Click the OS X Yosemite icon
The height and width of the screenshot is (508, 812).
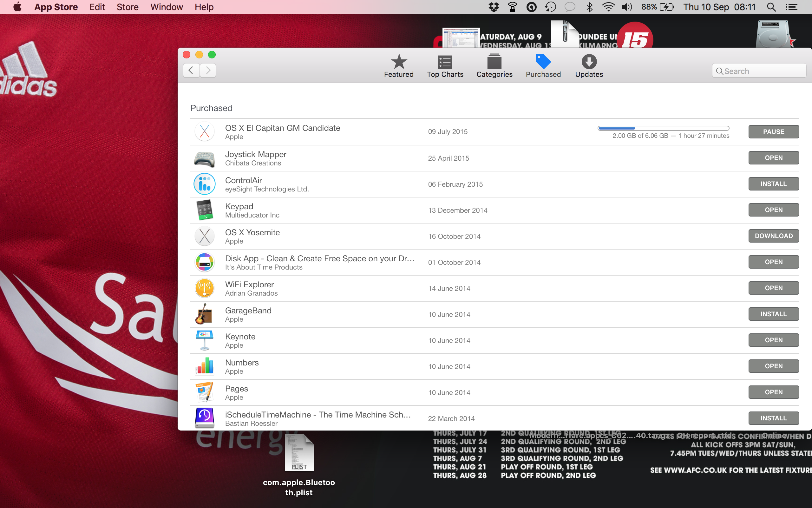point(204,236)
